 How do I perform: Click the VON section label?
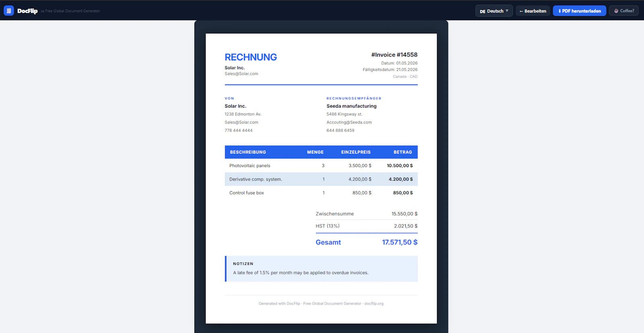229,98
